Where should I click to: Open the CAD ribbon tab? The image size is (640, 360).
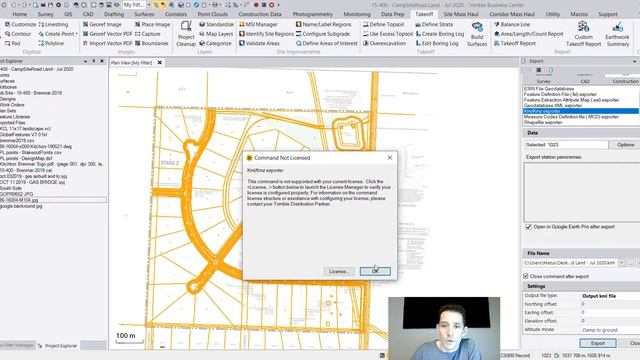(88, 14)
